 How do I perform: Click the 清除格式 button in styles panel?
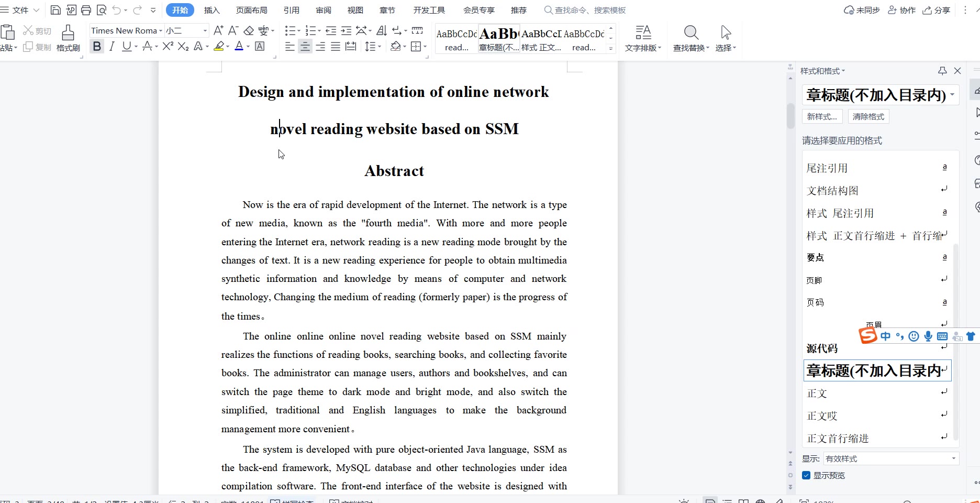pyautogui.click(x=868, y=116)
